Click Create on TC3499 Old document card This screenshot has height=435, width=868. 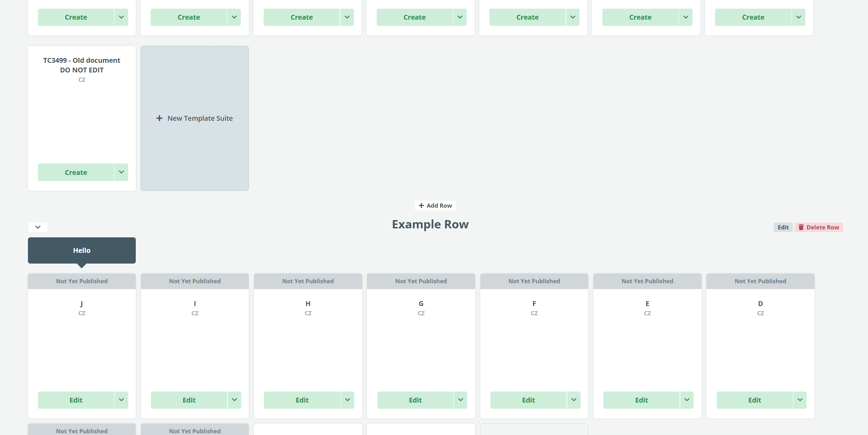pos(76,172)
